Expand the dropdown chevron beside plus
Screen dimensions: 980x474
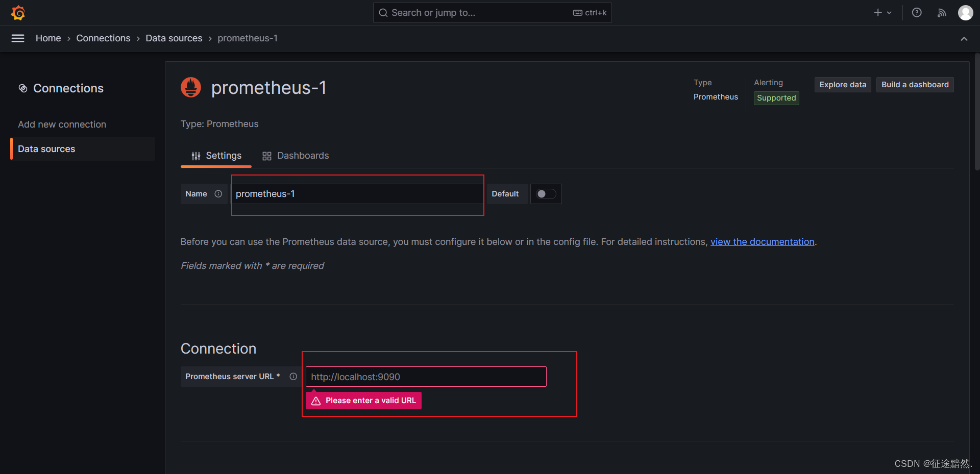tap(889, 13)
